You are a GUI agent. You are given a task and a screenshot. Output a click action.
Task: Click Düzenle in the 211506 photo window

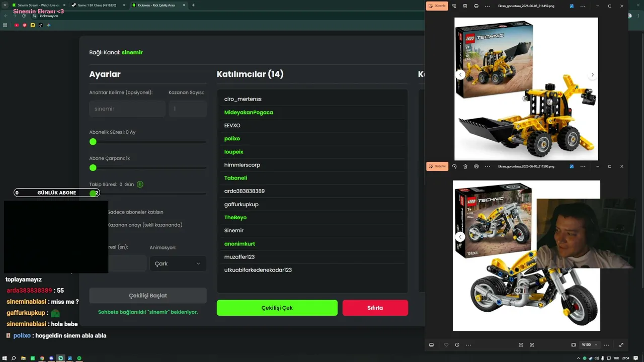tap(437, 166)
